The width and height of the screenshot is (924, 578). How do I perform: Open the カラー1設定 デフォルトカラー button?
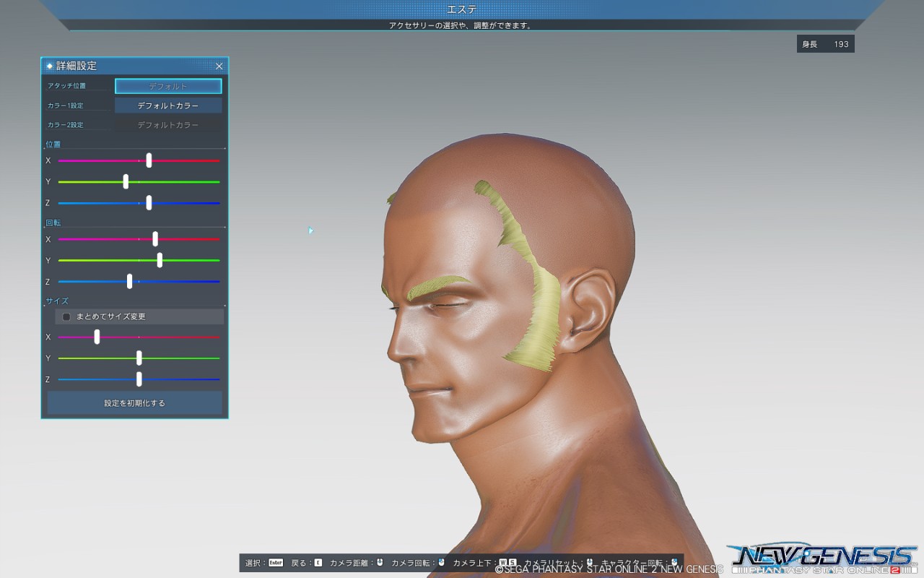pyautogui.click(x=168, y=105)
